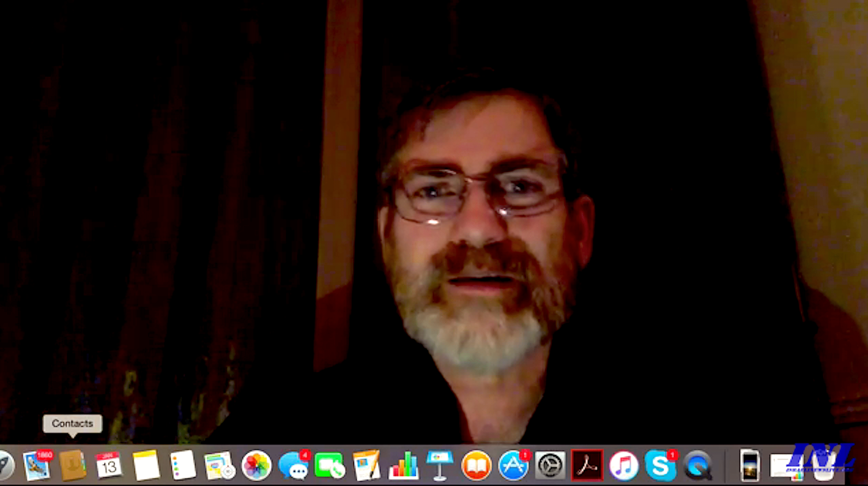Open the orange iBooks app
The width and height of the screenshot is (868, 486).
coord(476,466)
